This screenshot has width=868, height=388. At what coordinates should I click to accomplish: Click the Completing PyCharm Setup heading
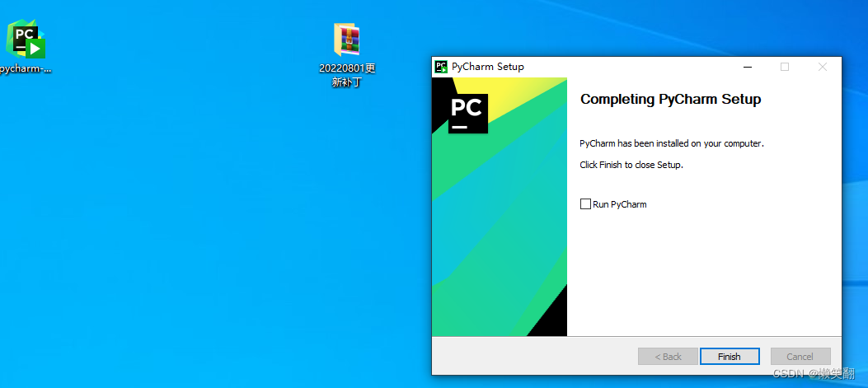click(670, 99)
